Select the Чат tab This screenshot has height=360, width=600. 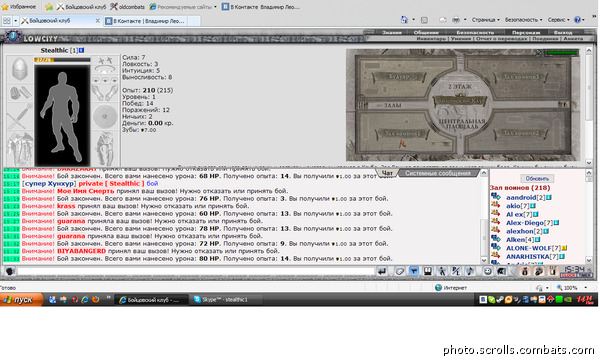[387, 173]
